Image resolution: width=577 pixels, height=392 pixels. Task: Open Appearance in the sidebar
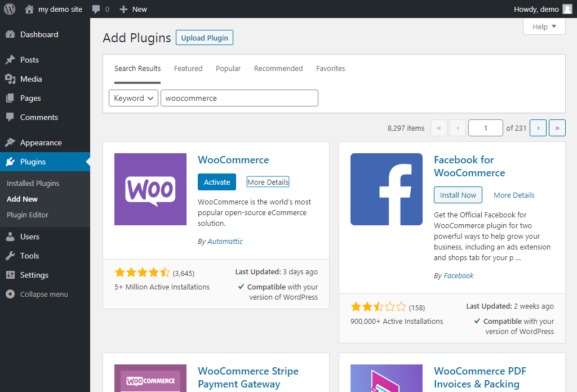click(41, 142)
